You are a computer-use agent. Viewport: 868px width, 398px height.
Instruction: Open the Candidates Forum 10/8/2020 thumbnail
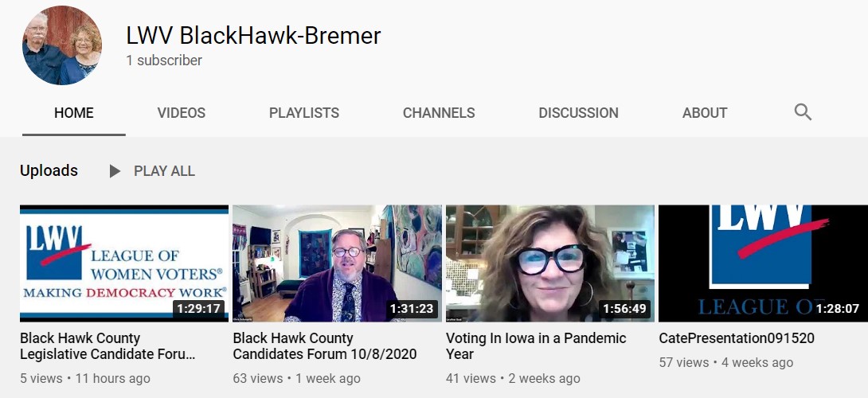[337, 263]
